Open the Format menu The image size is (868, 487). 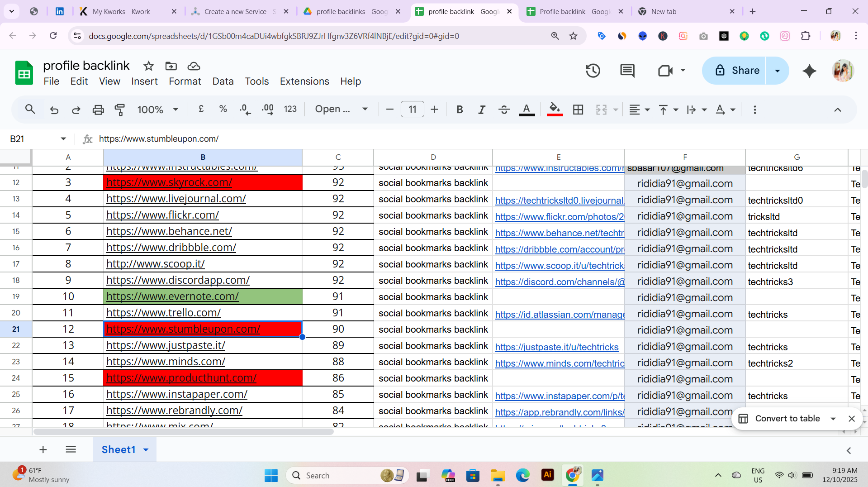[x=185, y=81]
